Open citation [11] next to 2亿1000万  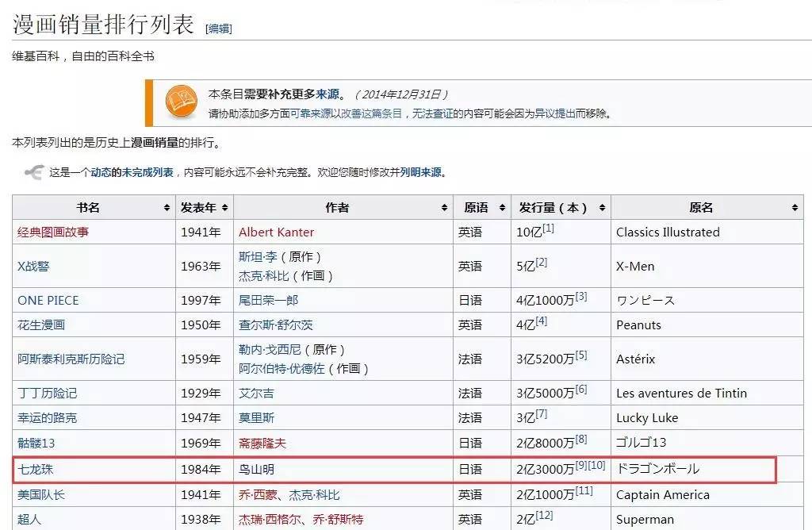click(584, 490)
